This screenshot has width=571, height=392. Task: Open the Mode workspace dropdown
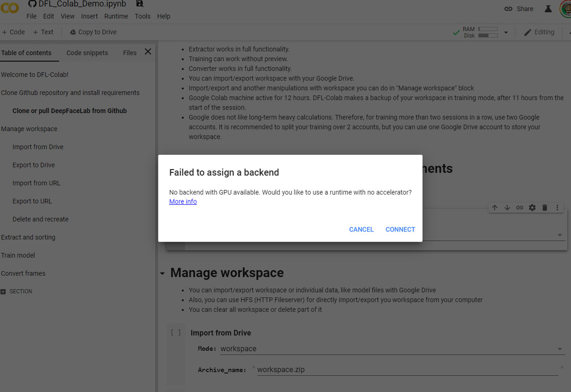pos(392,349)
